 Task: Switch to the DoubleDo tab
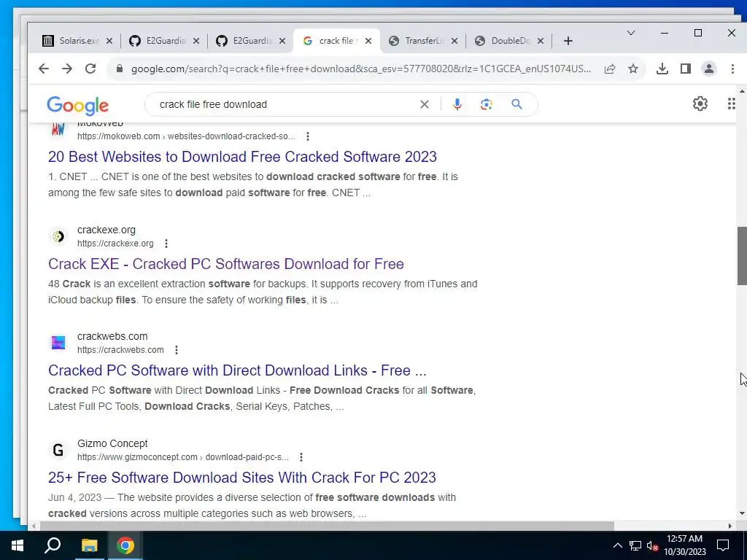pos(509,41)
